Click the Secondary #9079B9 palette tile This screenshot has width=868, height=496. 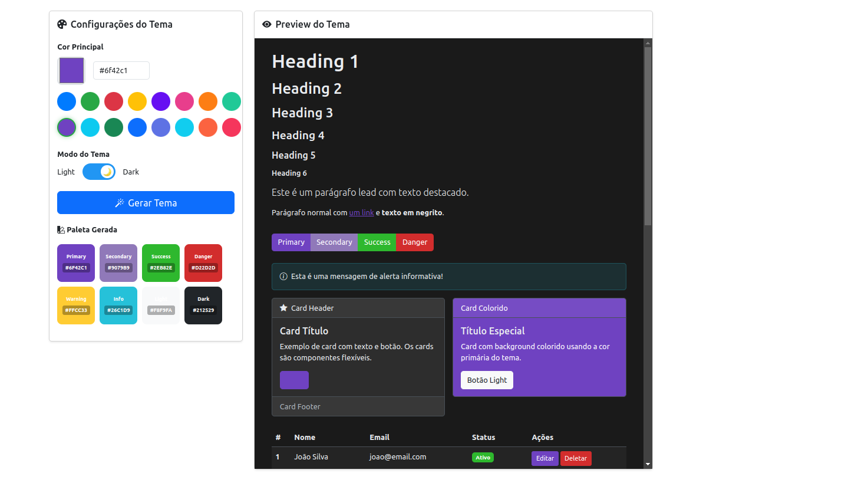pos(118,263)
